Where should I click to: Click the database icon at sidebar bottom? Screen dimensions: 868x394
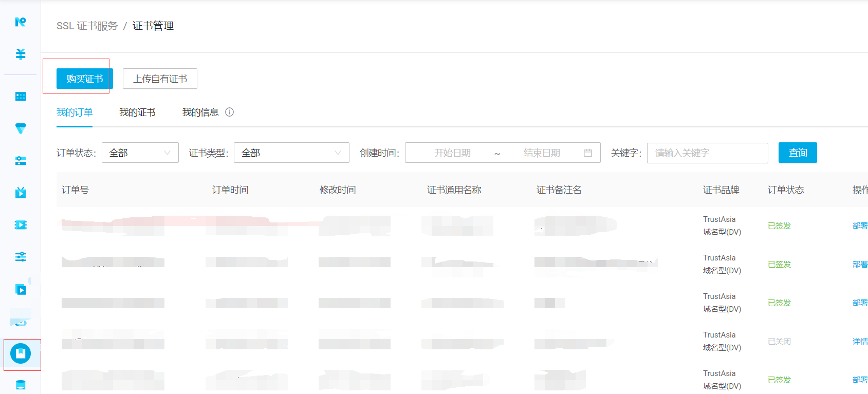[x=21, y=385]
